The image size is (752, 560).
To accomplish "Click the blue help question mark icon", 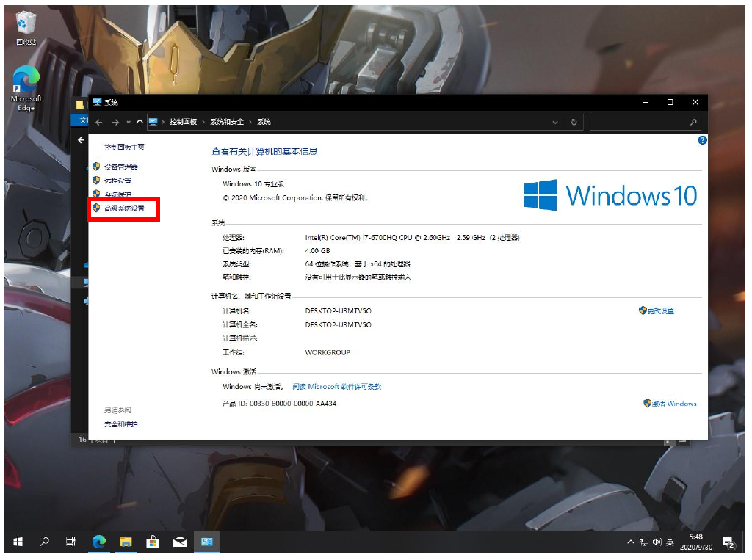I will 702,140.
